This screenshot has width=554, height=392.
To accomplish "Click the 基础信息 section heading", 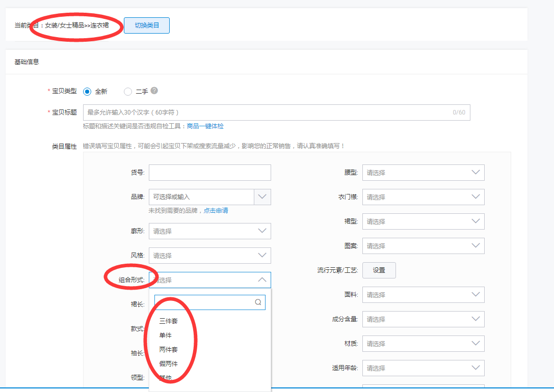I will (27, 62).
